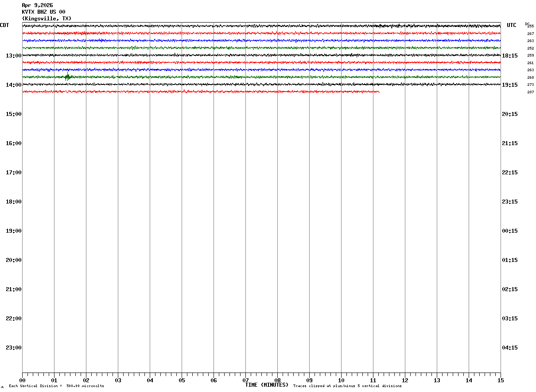Click the 03 minute axis tick label
Screen dimensions: 536x392
[x=118, y=380]
